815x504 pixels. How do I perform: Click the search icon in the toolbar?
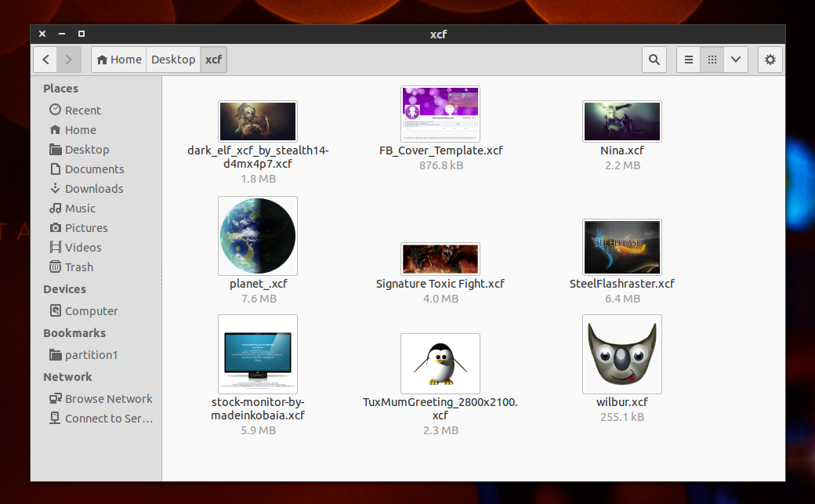tap(654, 60)
